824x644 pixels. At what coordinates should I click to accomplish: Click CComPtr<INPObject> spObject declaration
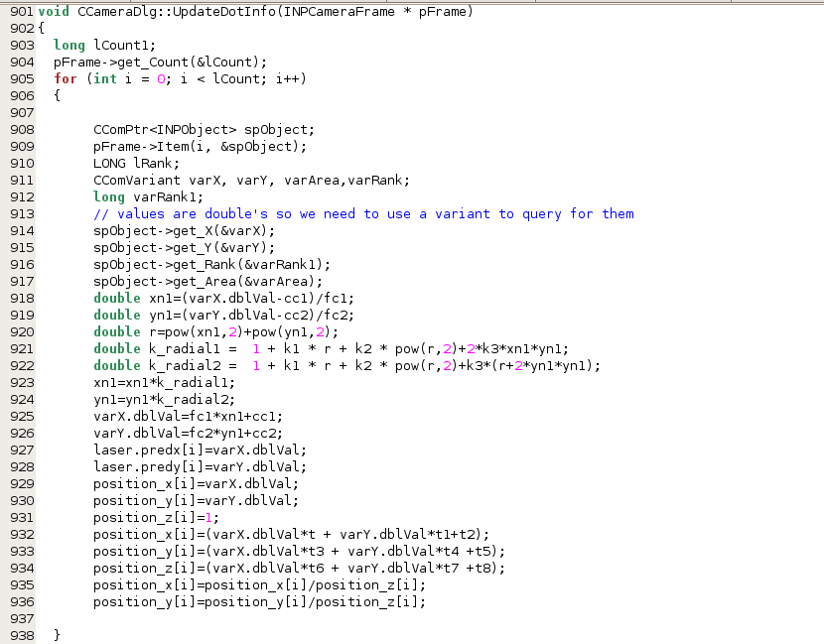pos(204,129)
